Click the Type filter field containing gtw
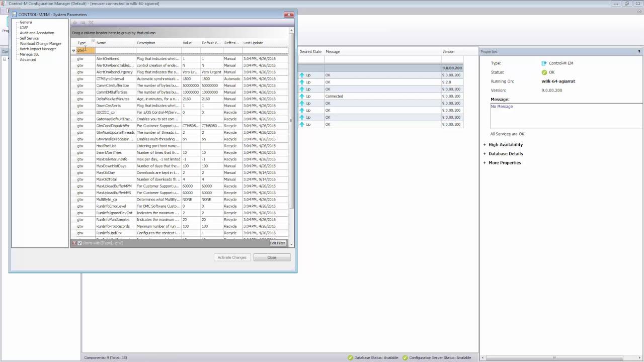 (86, 51)
